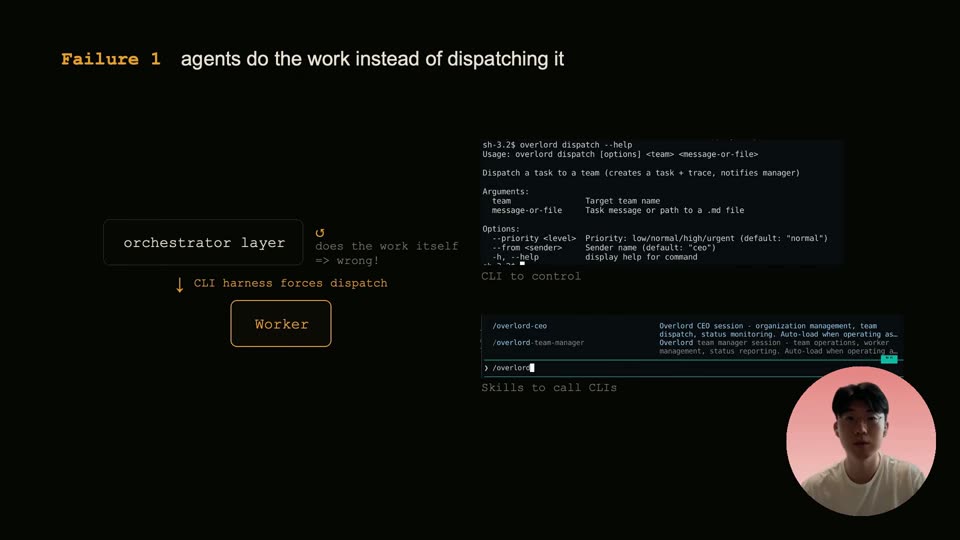Image resolution: width=960 pixels, height=540 pixels.
Task: Click the 'Dispatch a task to a team' description line
Action: pos(641,173)
